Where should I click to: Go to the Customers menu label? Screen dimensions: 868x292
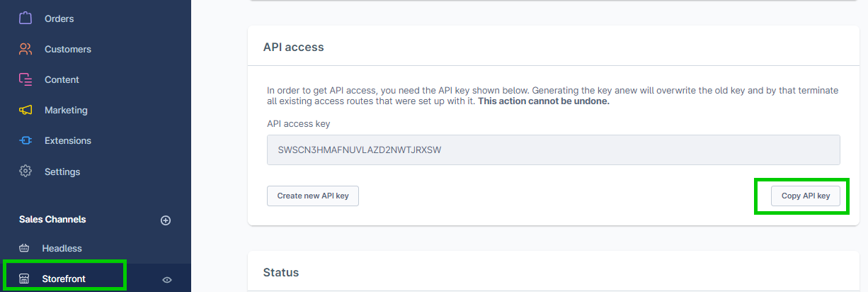click(67, 49)
